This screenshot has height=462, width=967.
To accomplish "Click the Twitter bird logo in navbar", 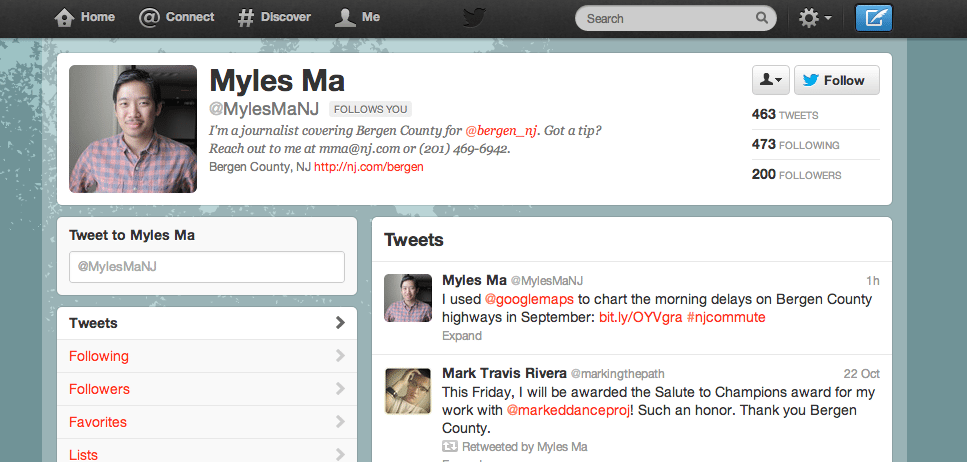I will coord(474,17).
